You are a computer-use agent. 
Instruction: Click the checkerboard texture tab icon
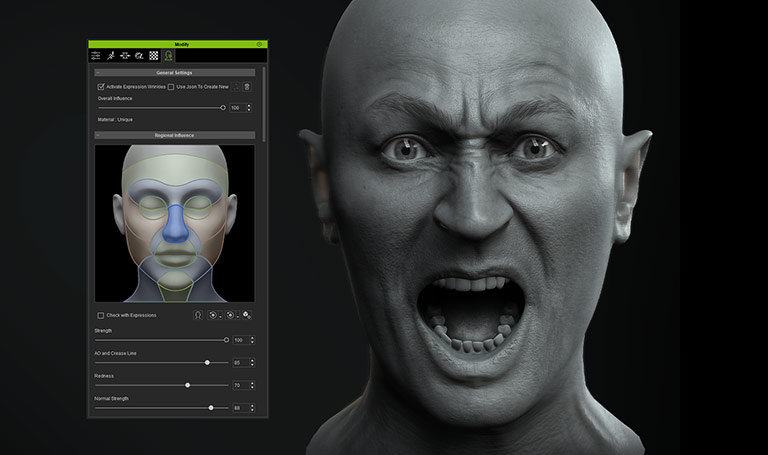tap(154, 57)
